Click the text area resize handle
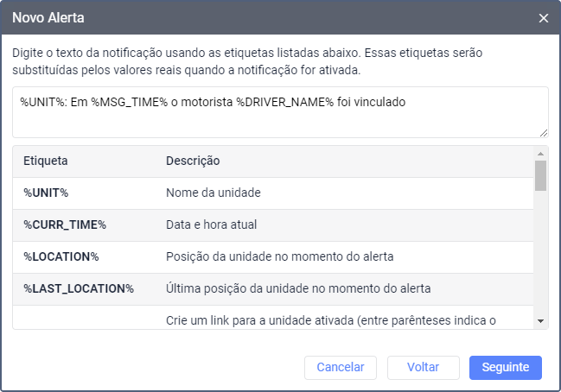Image resolution: width=561 pixels, height=392 pixels. coord(544,133)
